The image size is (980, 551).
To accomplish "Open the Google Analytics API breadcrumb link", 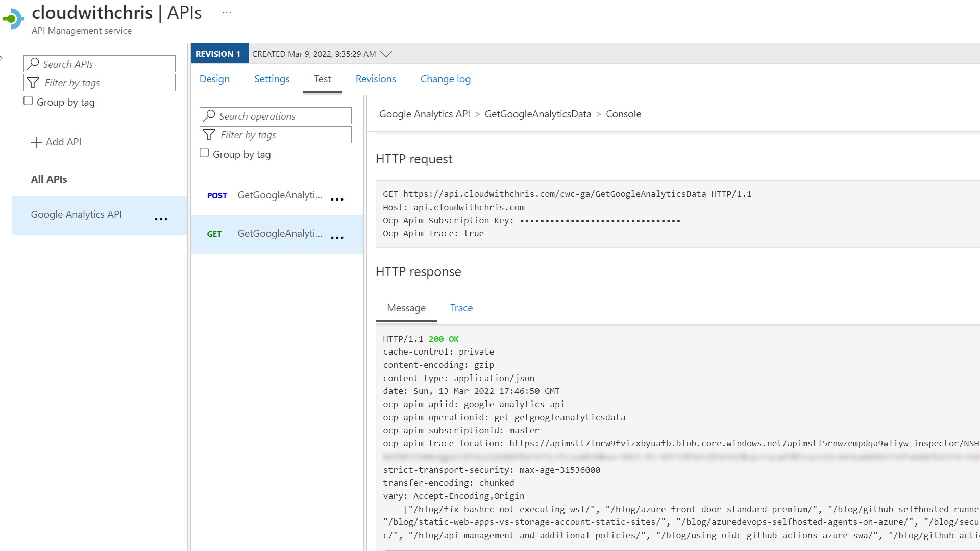I will pyautogui.click(x=424, y=114).
